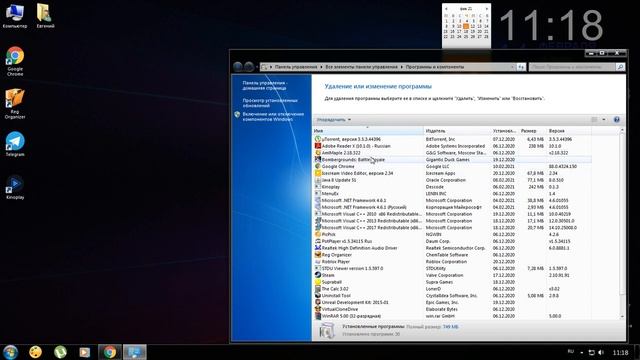Select the PotPlayer v1.5.34115 Rus row

[452, 241]
